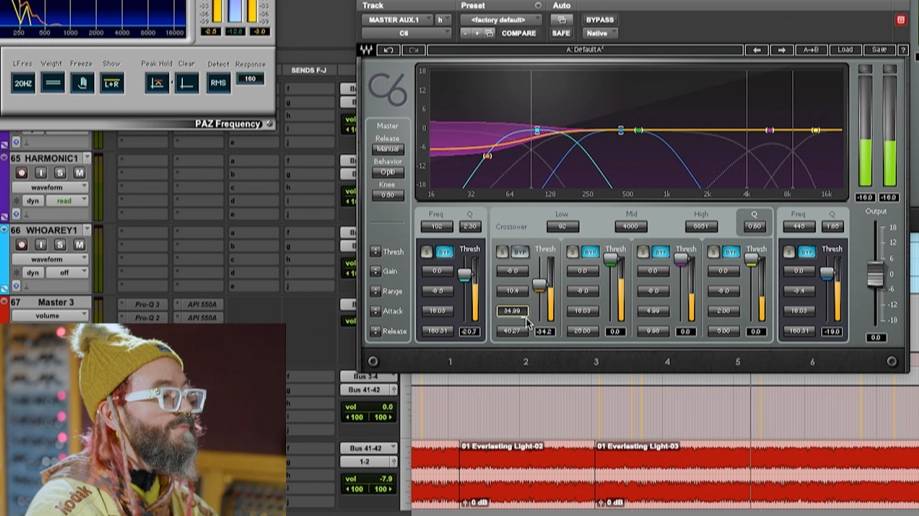919x516 pixels.
Task: Toggle plug-in BYPASS button
Action: pos(600,19)
